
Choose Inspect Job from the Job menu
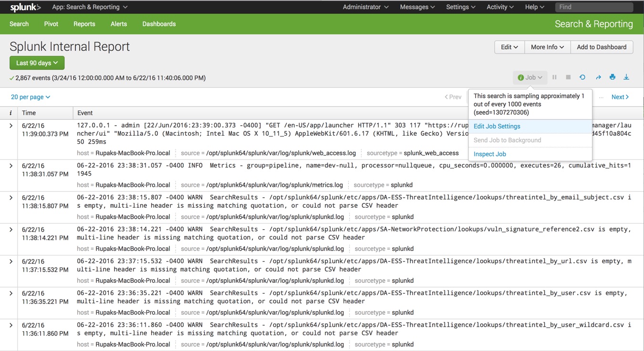(530, 154)
